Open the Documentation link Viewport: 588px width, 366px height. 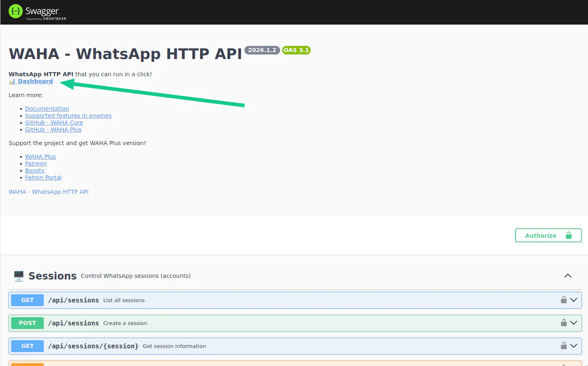47,108
